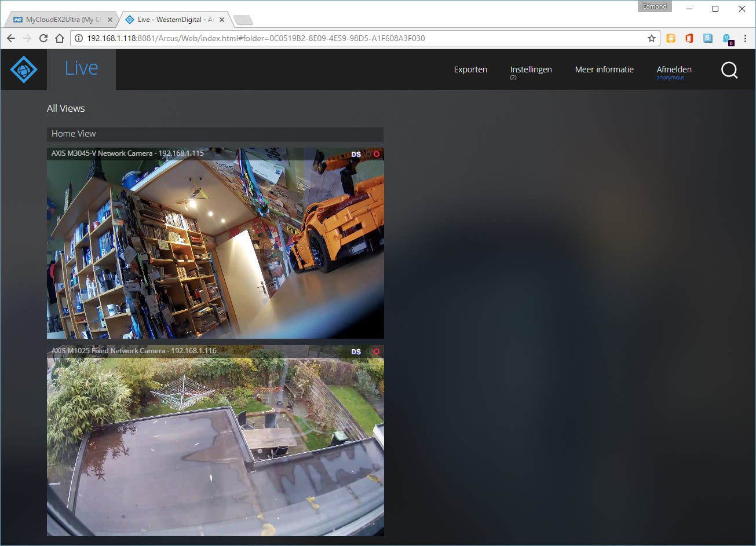The image size is (756, 546).
Task: Open the Ghostery ghost extension
Action: click(727, 39)
